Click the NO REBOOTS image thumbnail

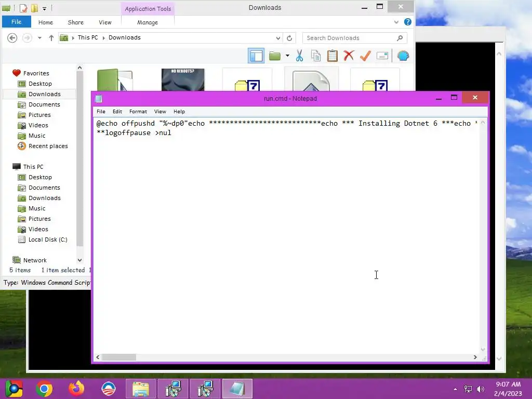pos(183,79)
